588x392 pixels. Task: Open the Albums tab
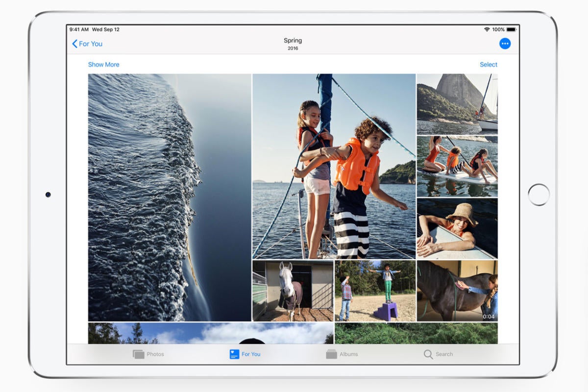pos(342,354)
